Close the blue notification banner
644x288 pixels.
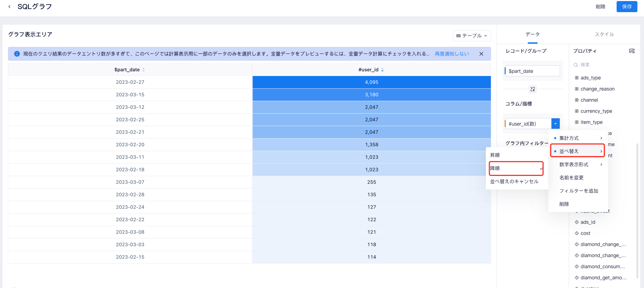(x=481, y=54)
